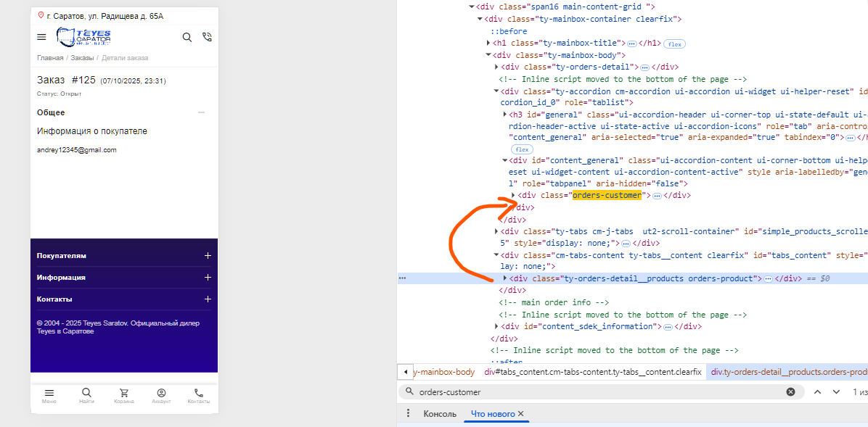Switch to the Консоль drawer tab
The width and height of the screenshot is (868, 427).
(439, 414)
